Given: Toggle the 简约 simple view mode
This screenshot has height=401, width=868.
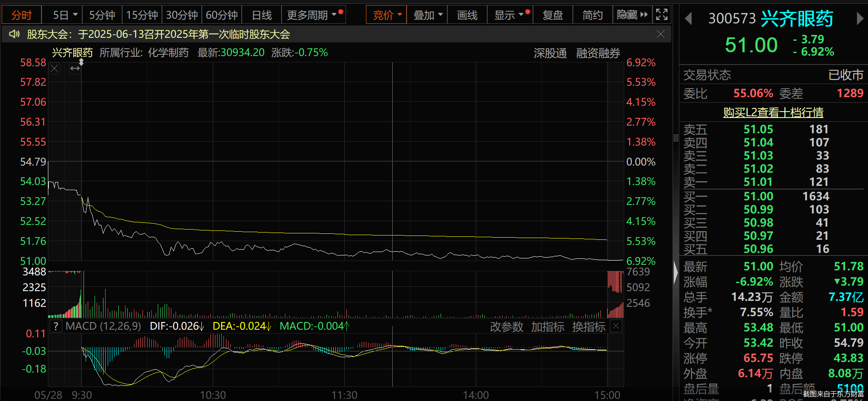Looking at the screenshot, I should [592, 15].
